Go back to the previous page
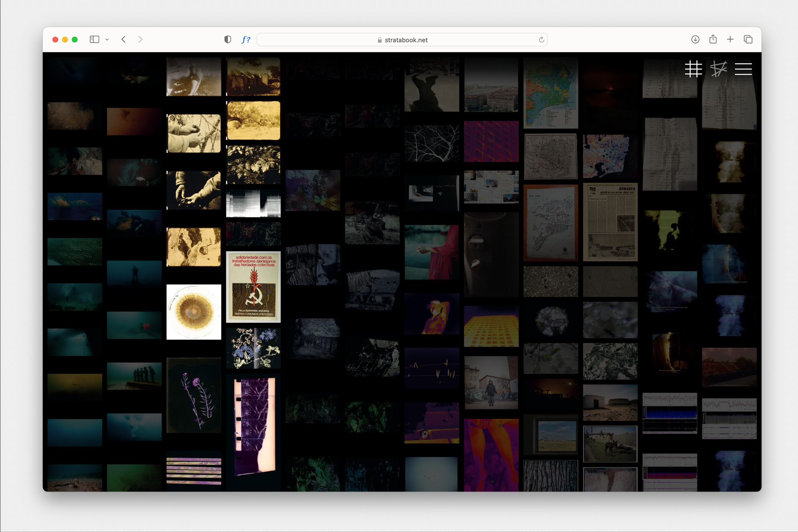Screen dimensions: 798x532 pyautogui.click(x=123, y=39)
